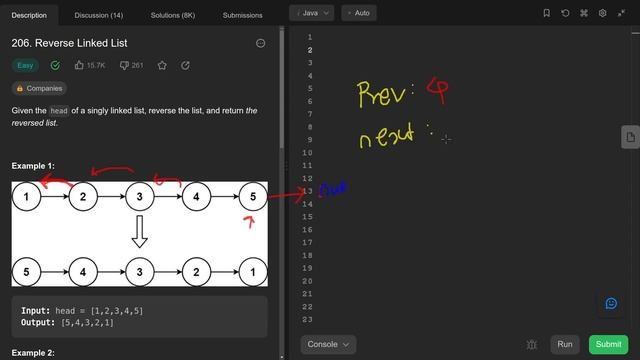
Task: Click the Easy difficulty badge
Action: point(25,65)
